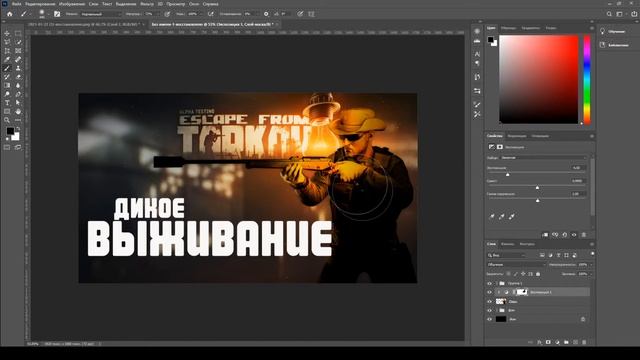Create new adjustment layer icon
640x360 pixels.
[557, 342]
